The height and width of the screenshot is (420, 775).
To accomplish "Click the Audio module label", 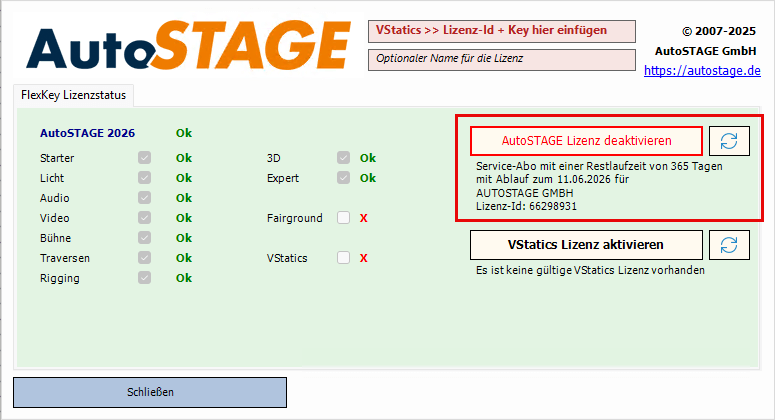I will [x=54, y=198].
